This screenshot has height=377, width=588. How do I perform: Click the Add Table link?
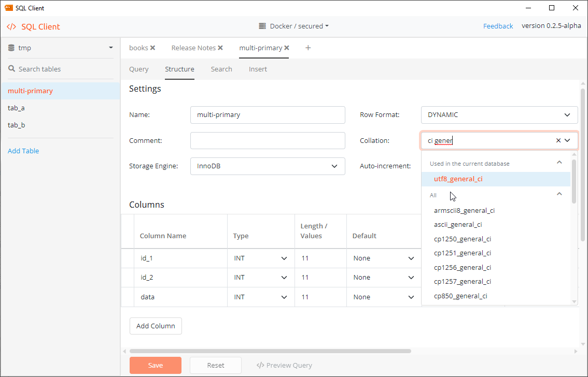click(x=23, y=151)
